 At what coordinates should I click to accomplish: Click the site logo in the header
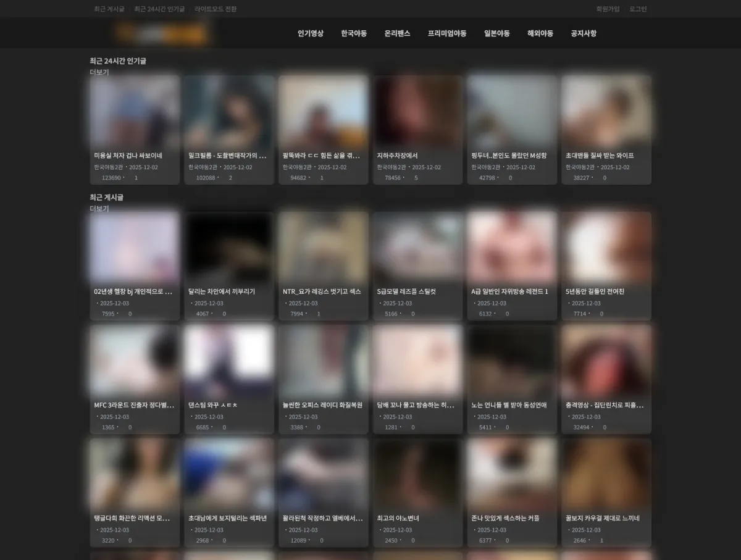pyautogui.click(x=162, y=33)
